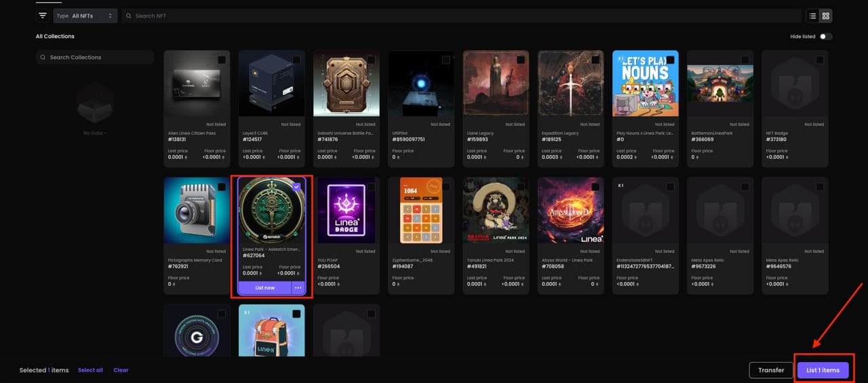The width and height of the screenshot is (868, 383).
Task: Check the BattlemonLineaPark card checkbox
Action: [745, 60]
